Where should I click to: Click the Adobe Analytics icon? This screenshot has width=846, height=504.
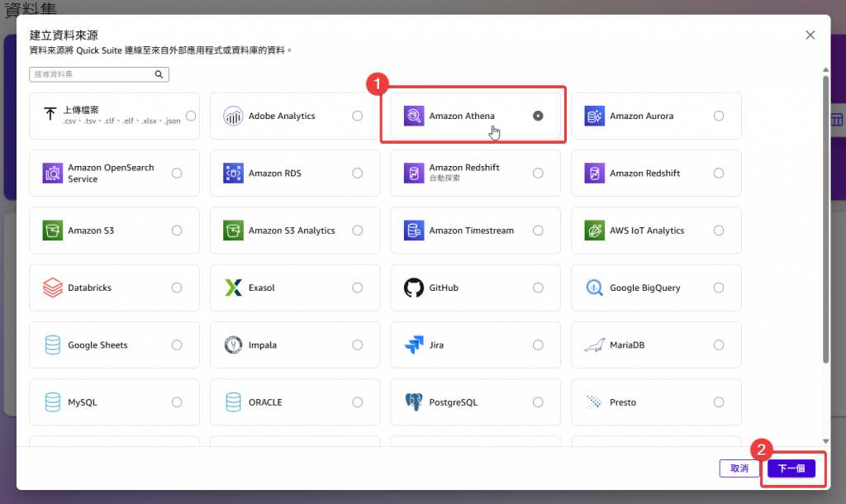(233, 116)
